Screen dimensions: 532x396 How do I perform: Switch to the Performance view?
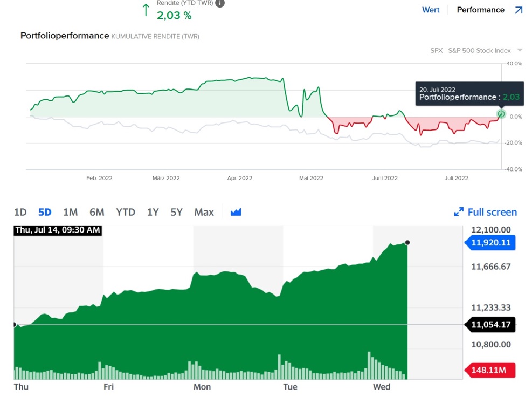[480, 10]
